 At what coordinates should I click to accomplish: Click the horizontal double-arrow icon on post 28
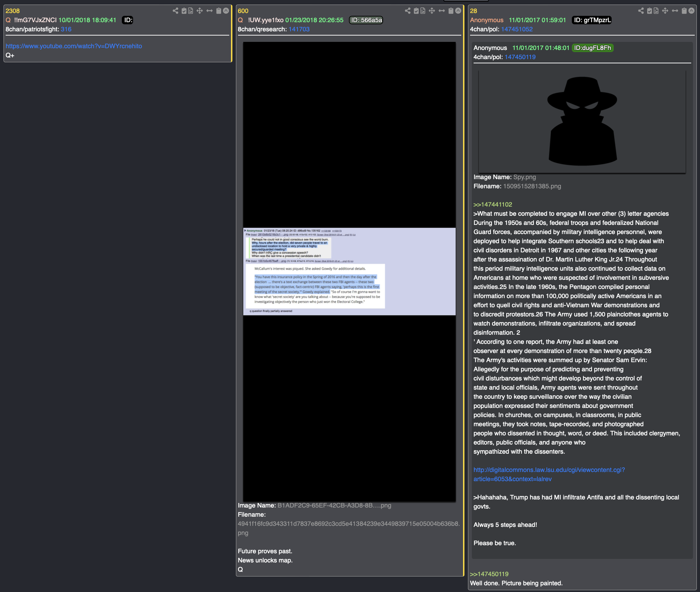[675, 11]
